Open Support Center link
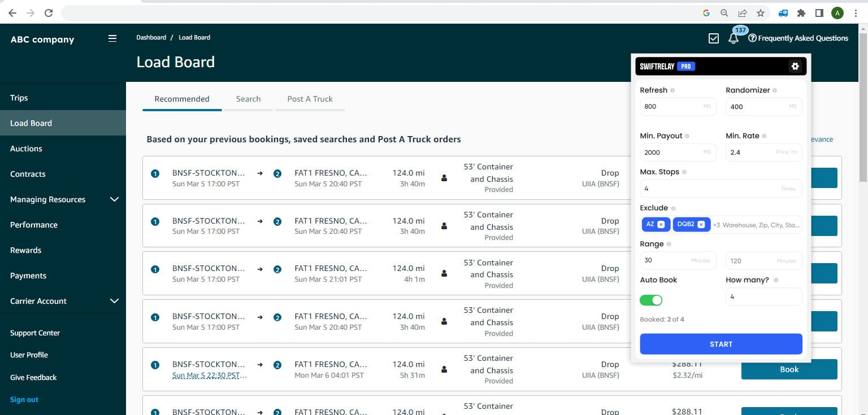 click(35, 333)
